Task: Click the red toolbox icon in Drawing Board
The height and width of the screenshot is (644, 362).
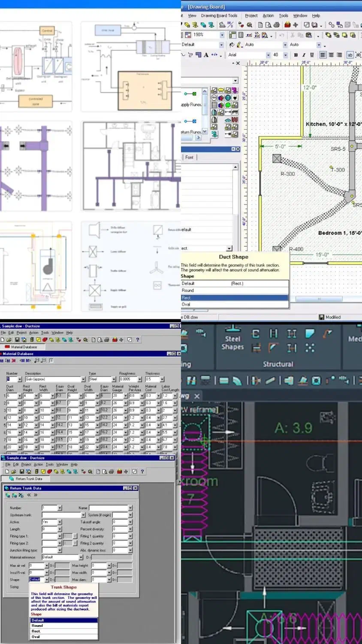Action: point(287,25)
